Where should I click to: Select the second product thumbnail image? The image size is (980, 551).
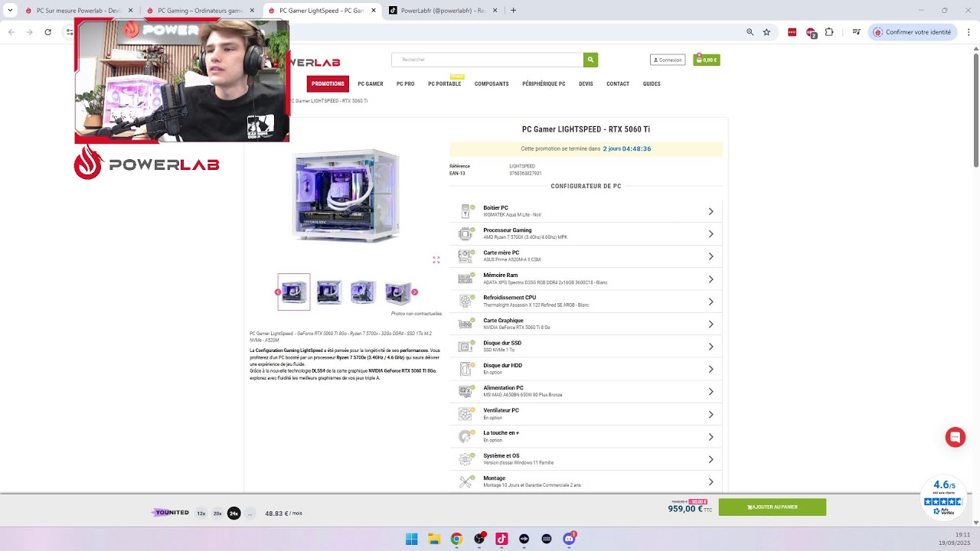329,292
